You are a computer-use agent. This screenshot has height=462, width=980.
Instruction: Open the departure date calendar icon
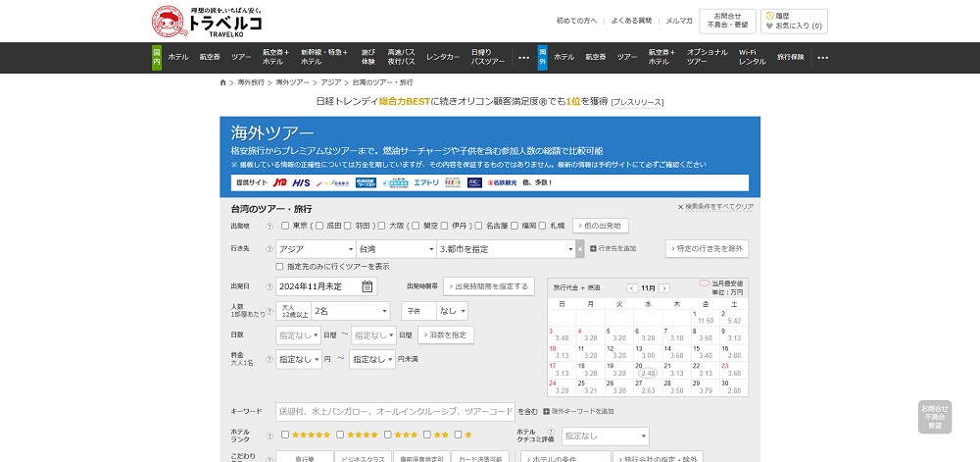(367, 286)
